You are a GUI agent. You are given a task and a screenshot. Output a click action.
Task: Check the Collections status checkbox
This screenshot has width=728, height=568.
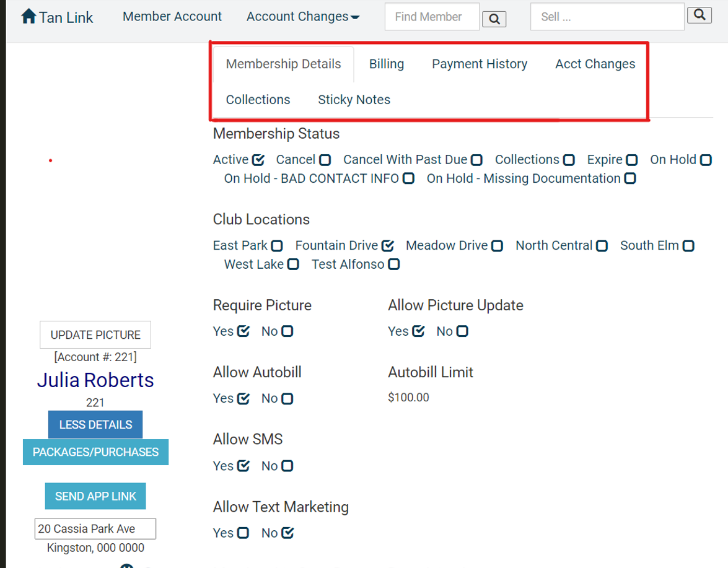click(569, 160)
